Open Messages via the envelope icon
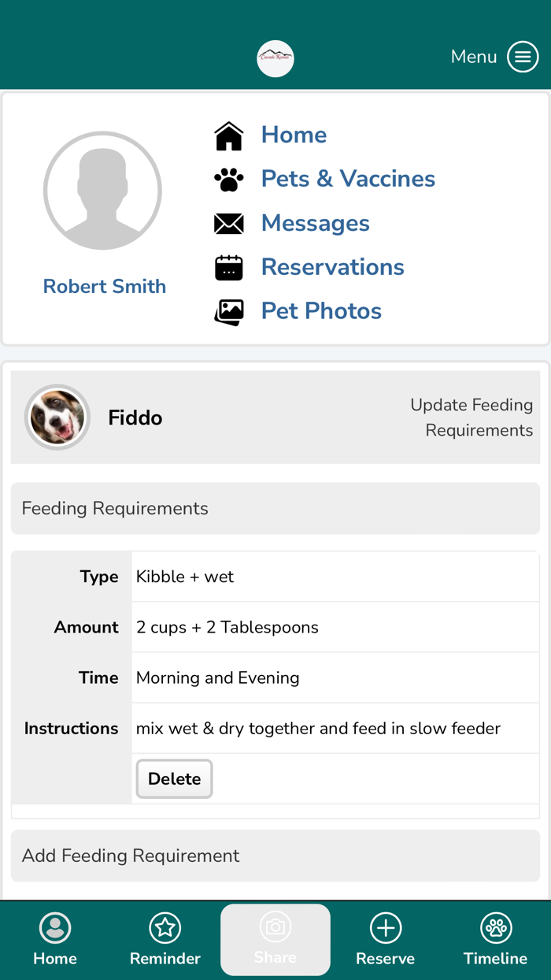The height and width of the screenshot is (980, 551). (x=228, y=223)
